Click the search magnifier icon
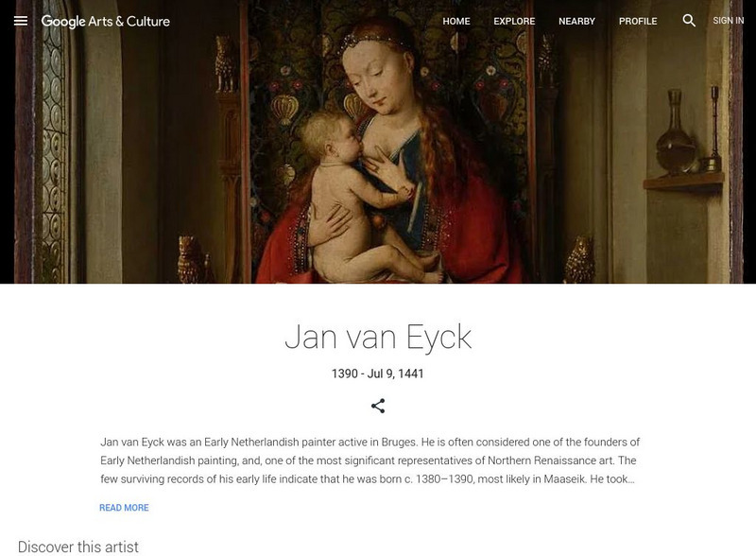756x556 pixels. click(689, 20)
